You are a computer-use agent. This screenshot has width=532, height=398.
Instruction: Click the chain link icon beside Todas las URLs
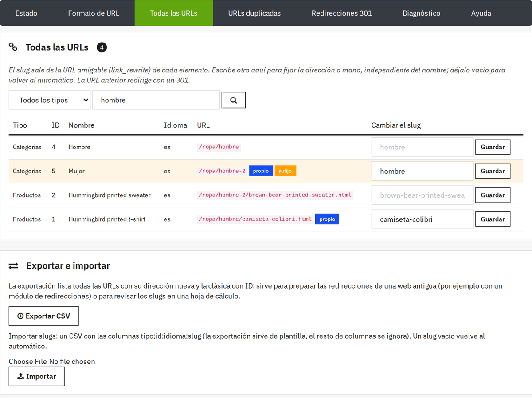click(13, 47)
